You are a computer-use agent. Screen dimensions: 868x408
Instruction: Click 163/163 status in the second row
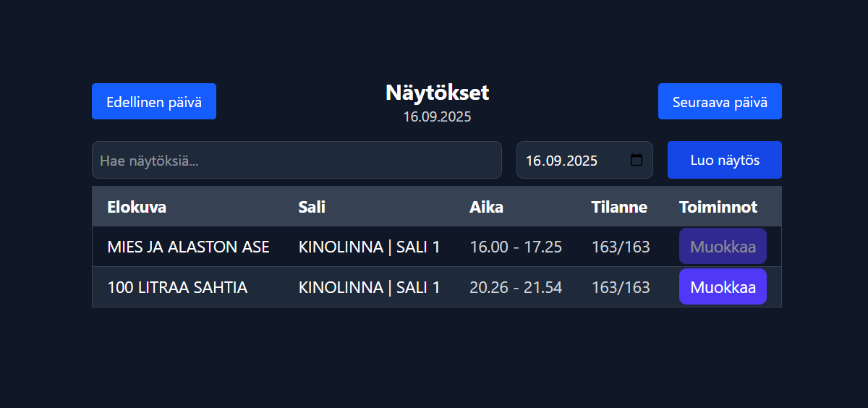[x=621, y=287]
